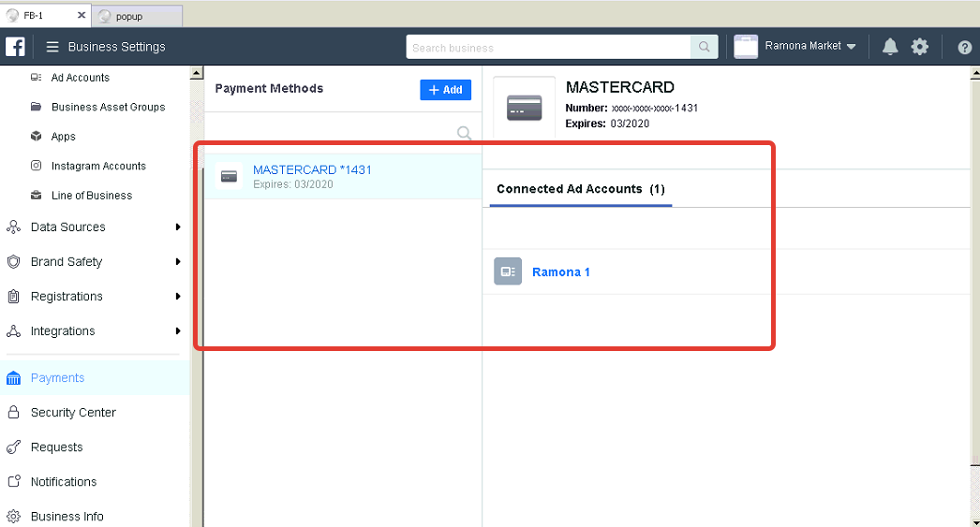Viewport: 980px width, 527px height.
Task: Open the hamburger menu beside Business Settings
Action: tap(52, 47)
